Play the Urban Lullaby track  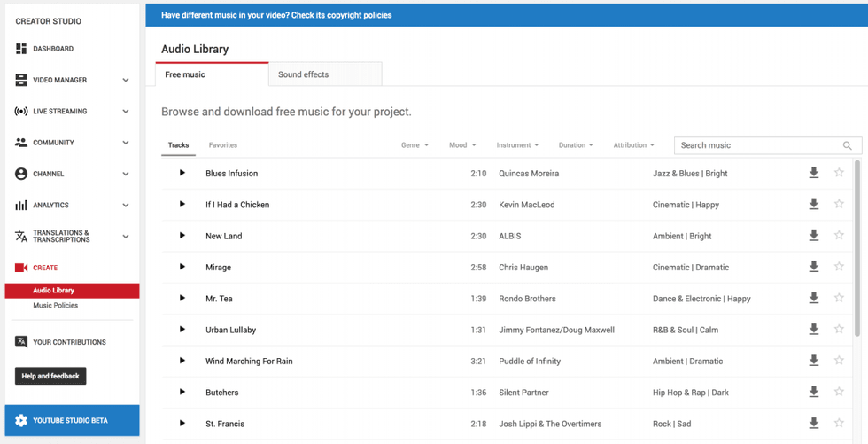tap(182, 330)
